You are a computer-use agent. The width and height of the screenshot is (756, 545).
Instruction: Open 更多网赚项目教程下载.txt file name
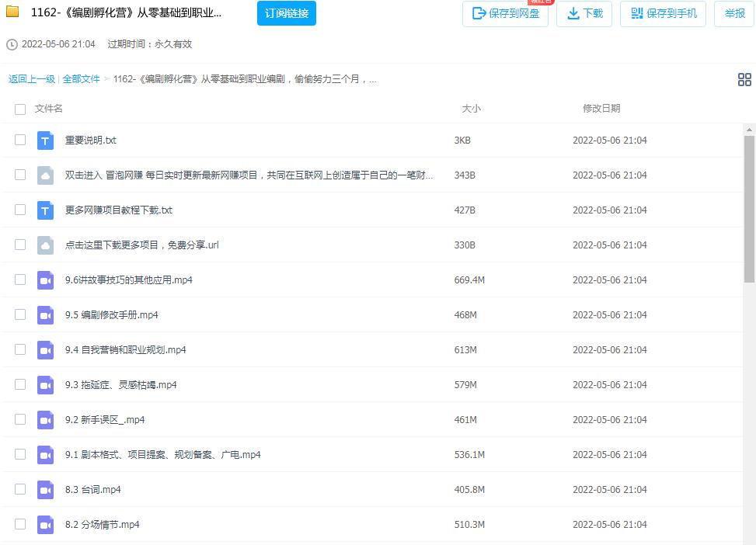tap(119, 210)
